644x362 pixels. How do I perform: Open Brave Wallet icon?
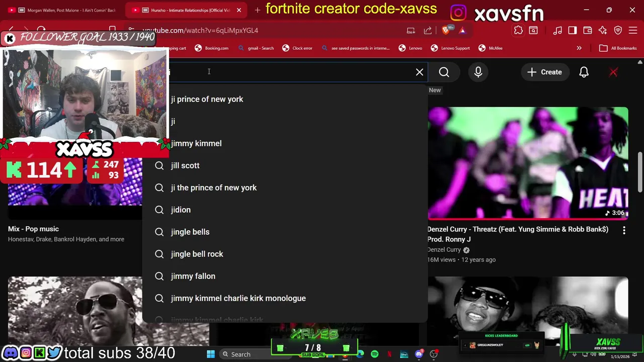[x=588, y=30]
